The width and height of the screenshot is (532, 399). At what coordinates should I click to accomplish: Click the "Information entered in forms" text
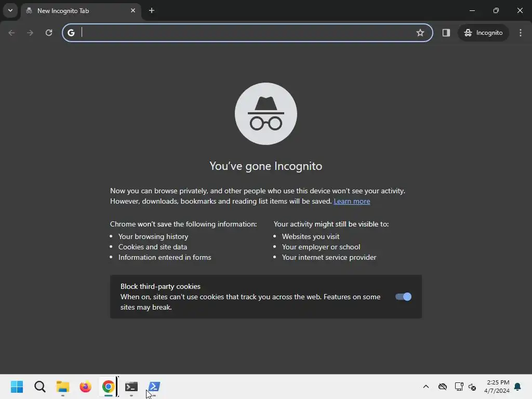pos(165,257)
